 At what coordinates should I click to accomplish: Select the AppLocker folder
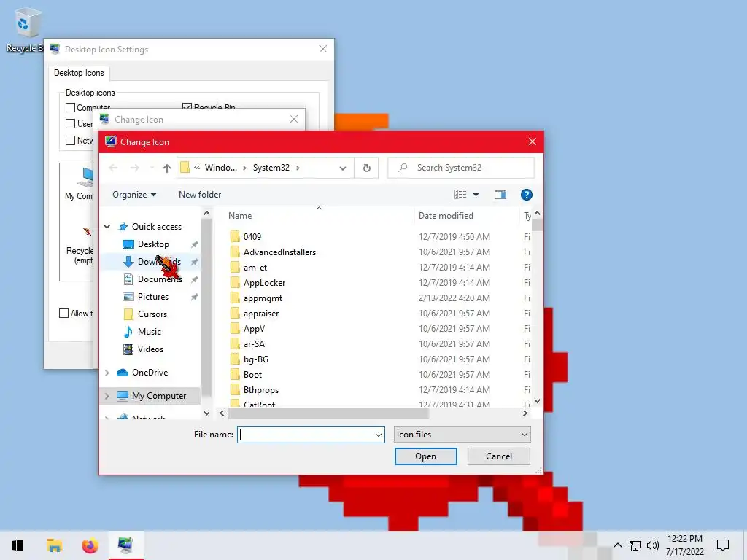click(x=264, y=283)
